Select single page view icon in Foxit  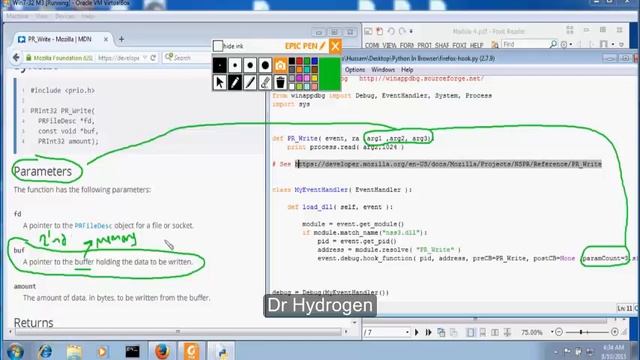(471, 333)
